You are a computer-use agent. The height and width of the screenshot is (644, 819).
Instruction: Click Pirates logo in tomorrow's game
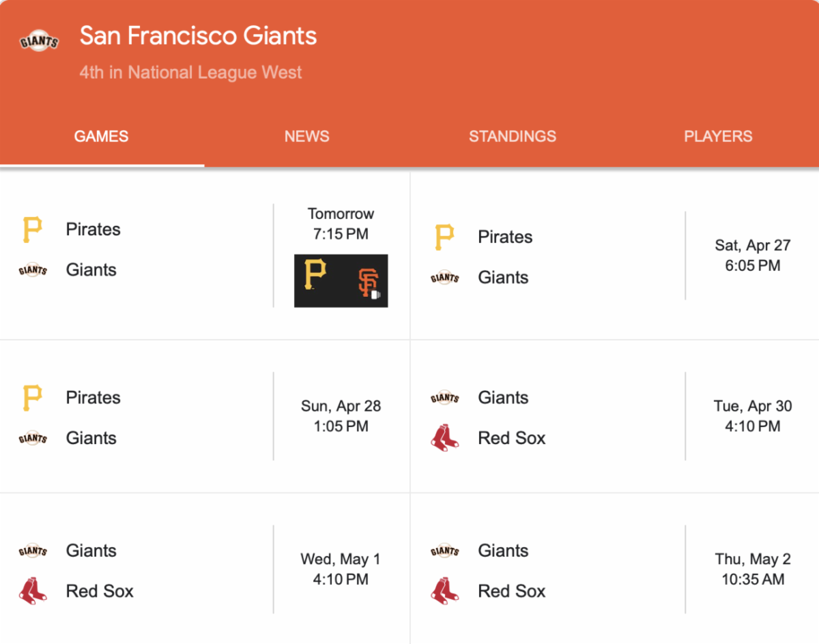click(x=32, y=230)
